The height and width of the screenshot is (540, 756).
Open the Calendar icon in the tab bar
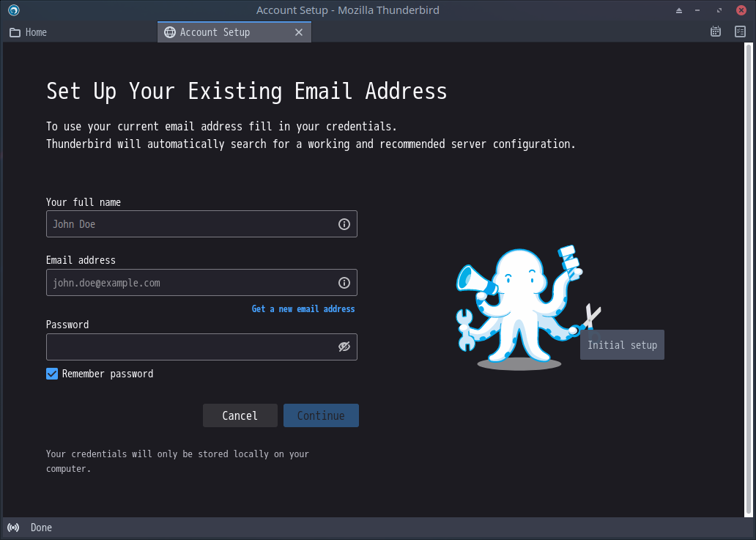[716, 32]
